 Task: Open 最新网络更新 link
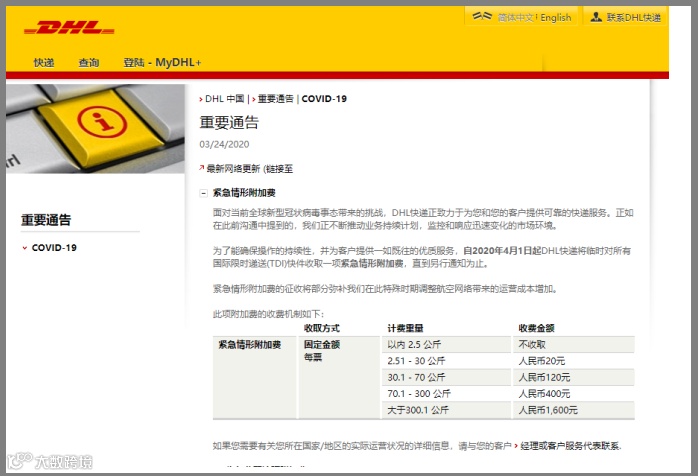pos(250,169)
